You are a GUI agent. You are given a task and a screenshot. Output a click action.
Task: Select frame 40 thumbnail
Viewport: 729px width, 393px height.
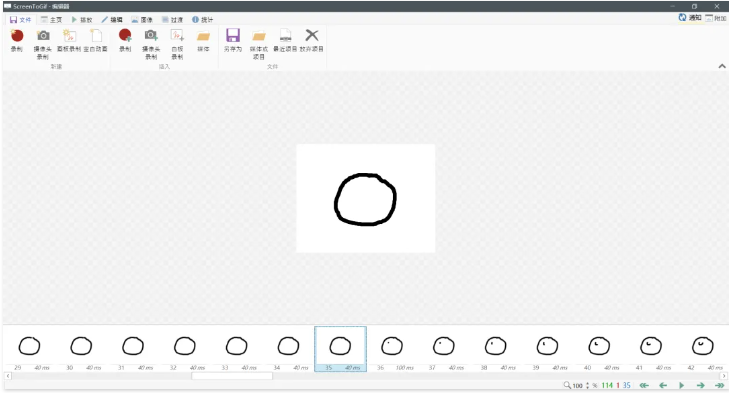pyautogui.click(x=599, y=349)
